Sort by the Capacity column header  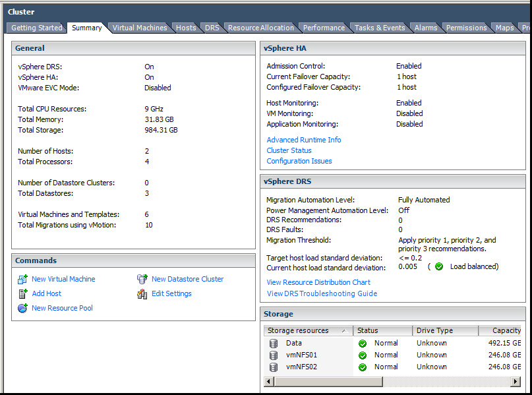(500, 330)
